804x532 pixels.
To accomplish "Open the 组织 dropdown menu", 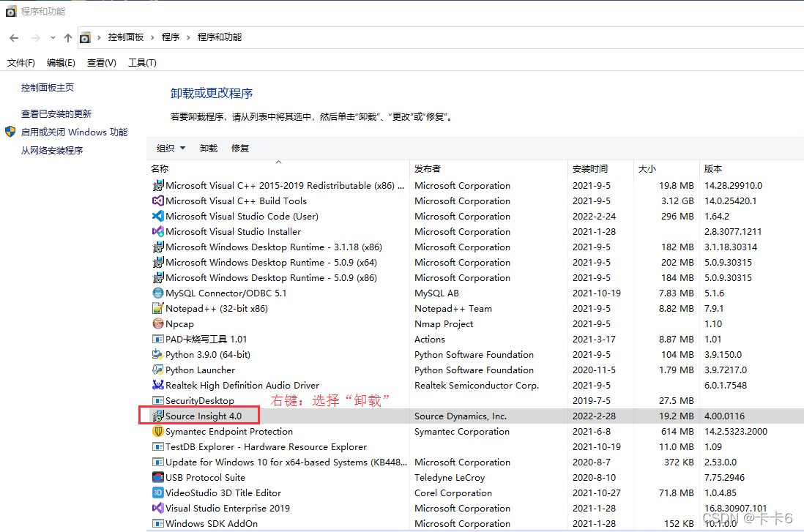I will tap(171, 148).
